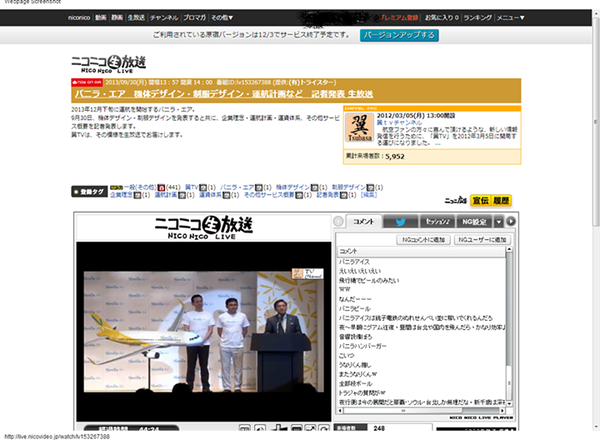This screenshot has width=600, height=440.
Task: Open the niconico home link
Action: point(79,18)
